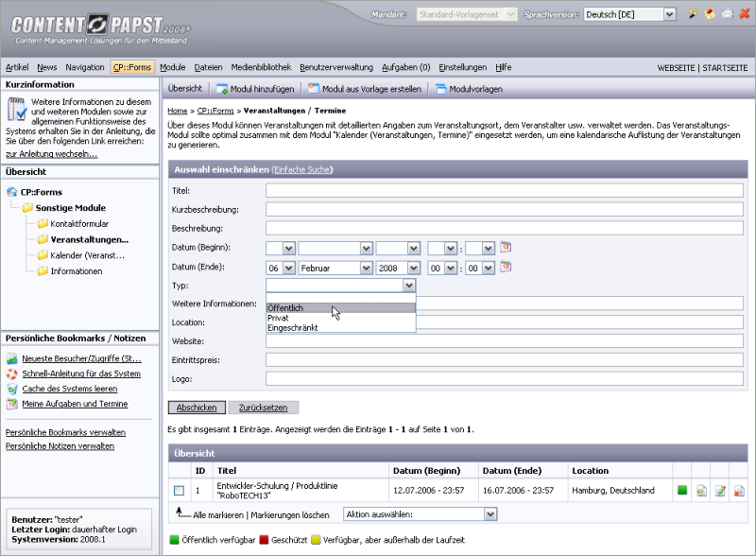Select 'Privat' in the Typ list
The height and width of the screenshot is (556, 756).
click(341, 318)
